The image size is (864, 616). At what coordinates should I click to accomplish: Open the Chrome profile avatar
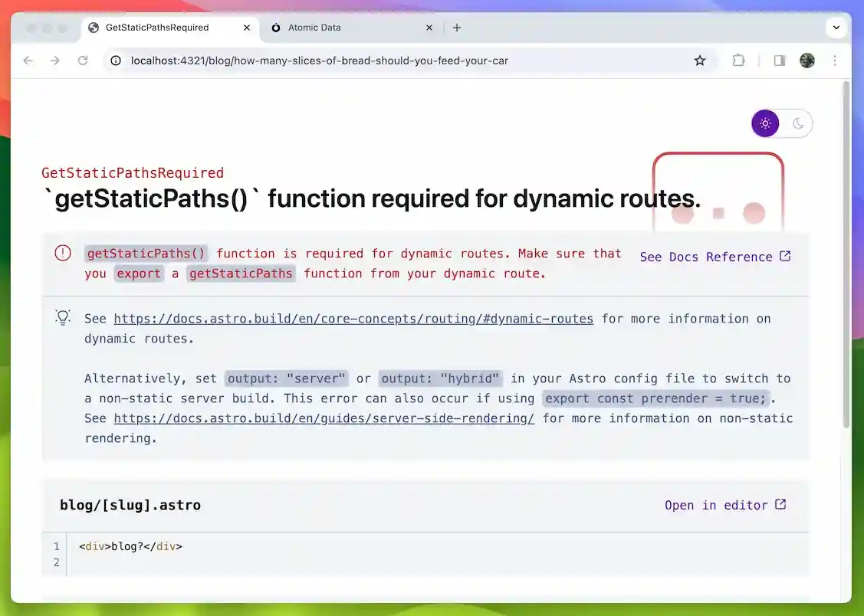click(x=807, y=61)
